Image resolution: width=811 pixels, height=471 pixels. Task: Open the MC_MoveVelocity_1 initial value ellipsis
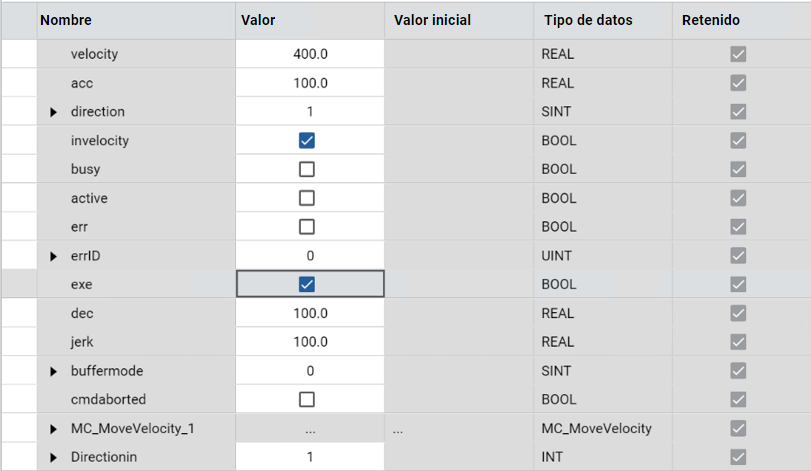pos(398,429)
